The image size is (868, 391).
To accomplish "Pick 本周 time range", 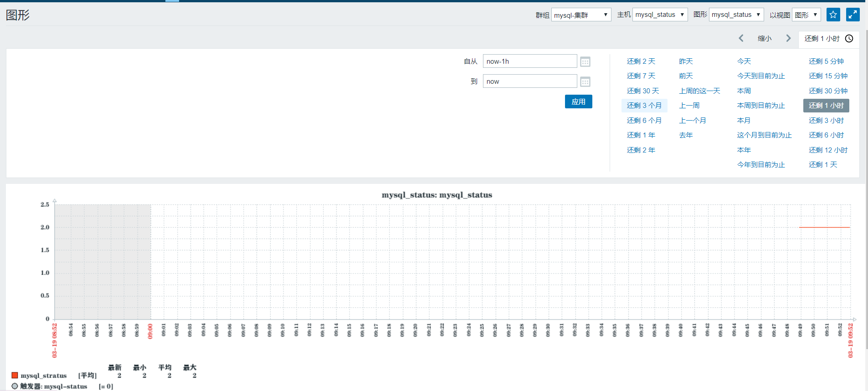I will (x=744, y=91).
